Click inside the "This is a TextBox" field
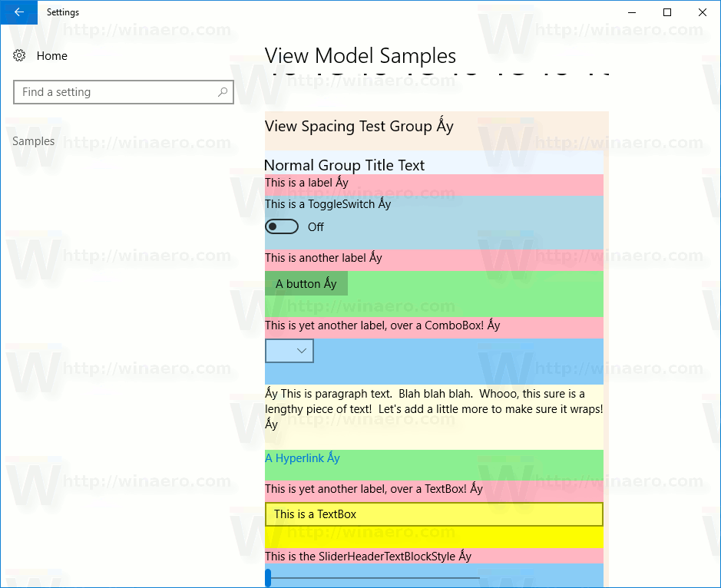 pos(384,514)
